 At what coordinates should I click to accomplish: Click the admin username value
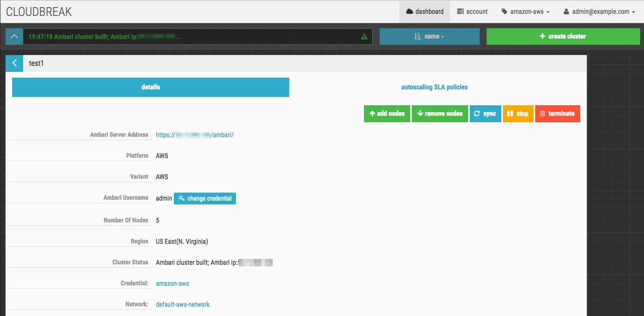click(x=164, y=198)
